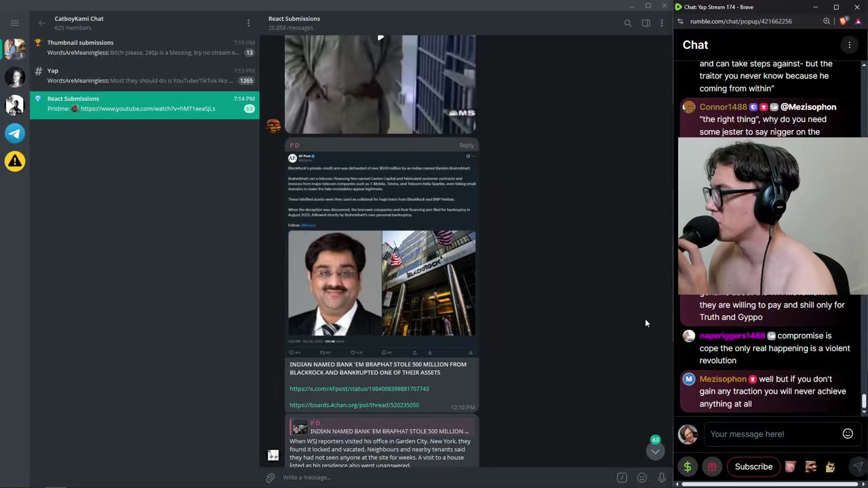Toggle the Telegram right sidebar panel
868x488 pixels.
(646, 23)
